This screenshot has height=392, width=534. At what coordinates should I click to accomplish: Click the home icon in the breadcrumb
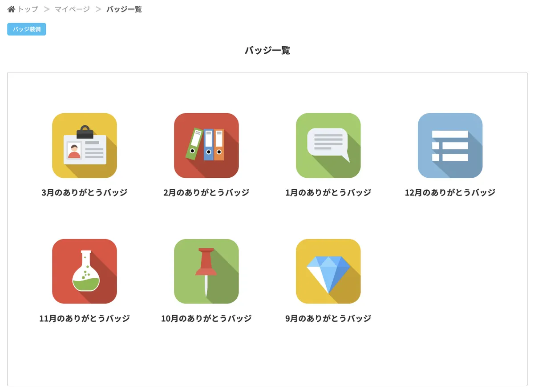tap(12, 9)
